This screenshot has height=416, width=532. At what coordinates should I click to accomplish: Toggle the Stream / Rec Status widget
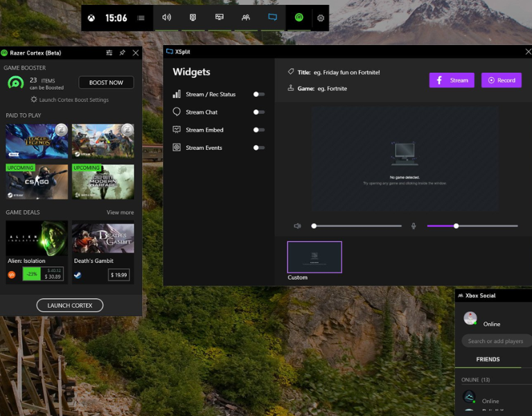[259, 94]
